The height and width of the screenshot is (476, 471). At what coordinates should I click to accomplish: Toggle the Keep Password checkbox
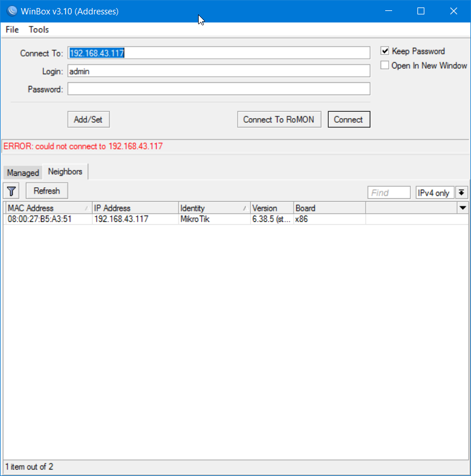point(385,51)
